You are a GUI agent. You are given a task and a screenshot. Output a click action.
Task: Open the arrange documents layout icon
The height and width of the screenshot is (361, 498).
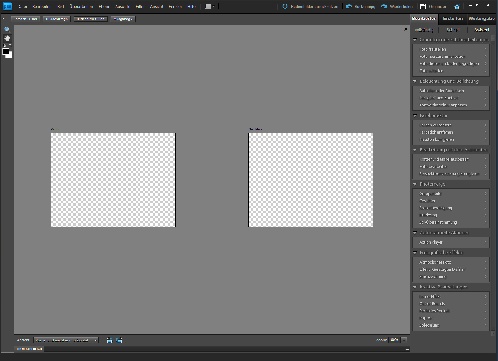[209, 6]
